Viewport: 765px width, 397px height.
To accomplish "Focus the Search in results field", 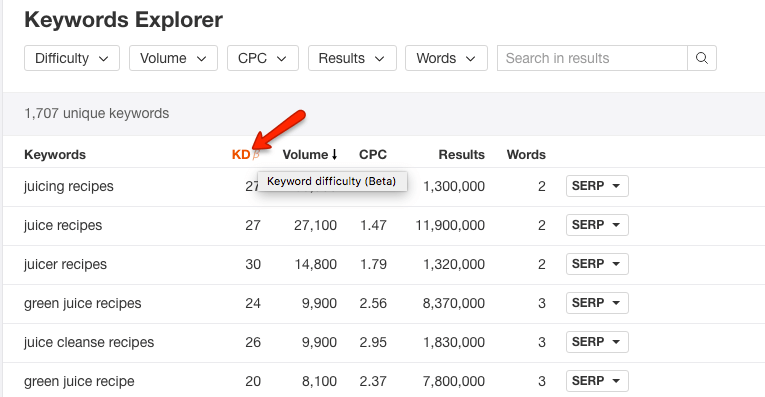I will point(592,58).
